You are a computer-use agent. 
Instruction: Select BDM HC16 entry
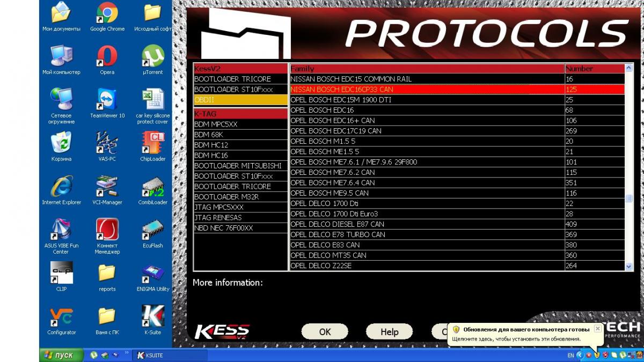coord(240,156)
